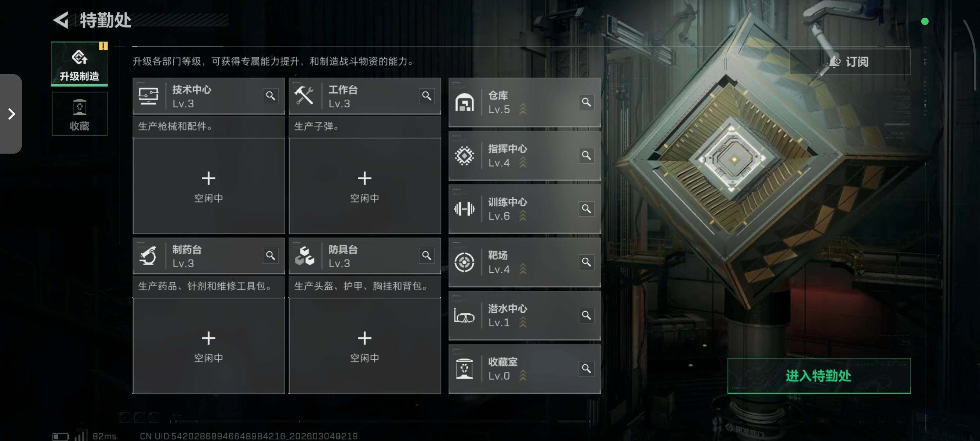Click the magnifier on 收藏室 card
The height and width of the screenshot is (441, 980).
[586, 369]
